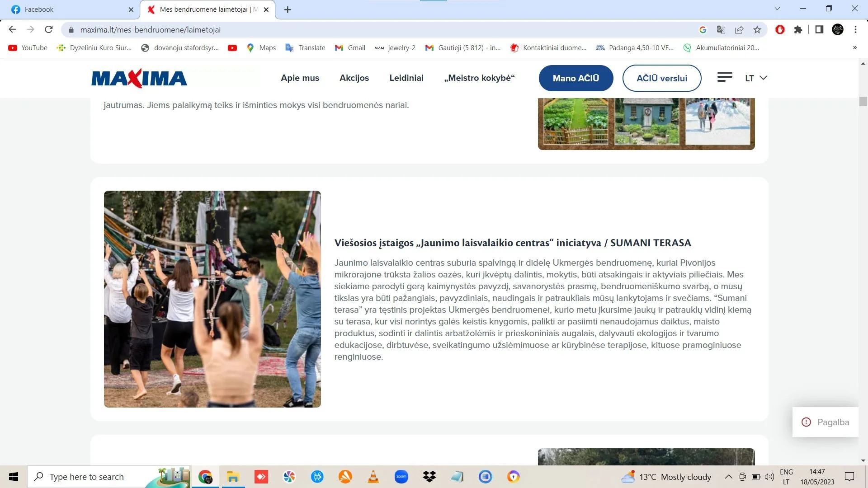This screenshot has height=488, width=868.
Task: Open Avast antivirus from the taskbar
Action: pos(345,477)
